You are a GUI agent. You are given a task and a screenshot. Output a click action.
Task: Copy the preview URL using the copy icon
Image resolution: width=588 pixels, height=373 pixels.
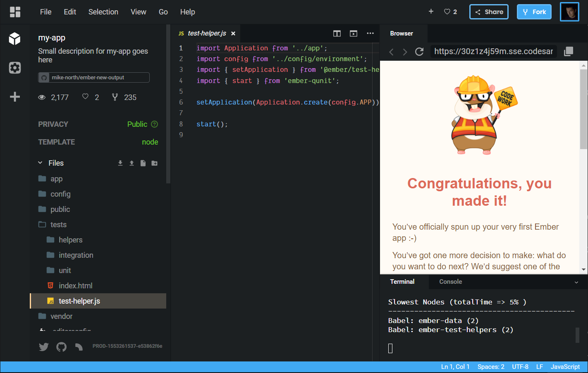(x=568, y=51)
